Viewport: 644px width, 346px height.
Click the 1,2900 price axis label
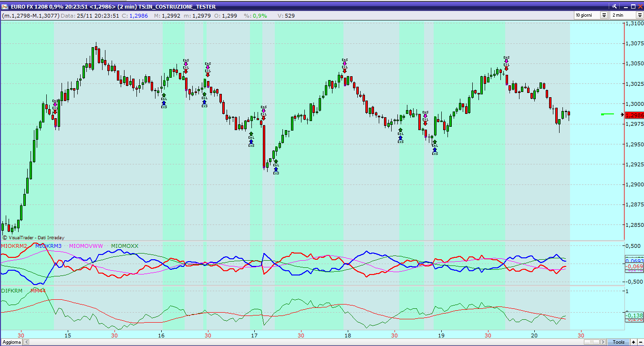[x=634, y=184]
